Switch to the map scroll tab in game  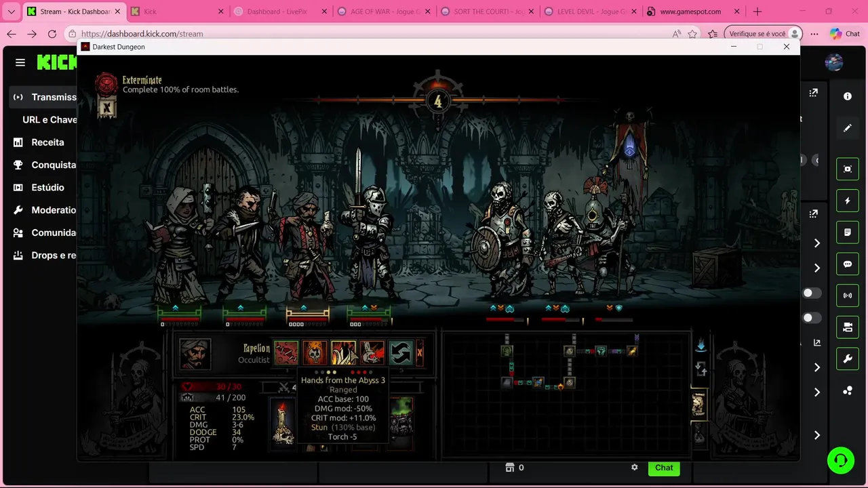(698, 405)
